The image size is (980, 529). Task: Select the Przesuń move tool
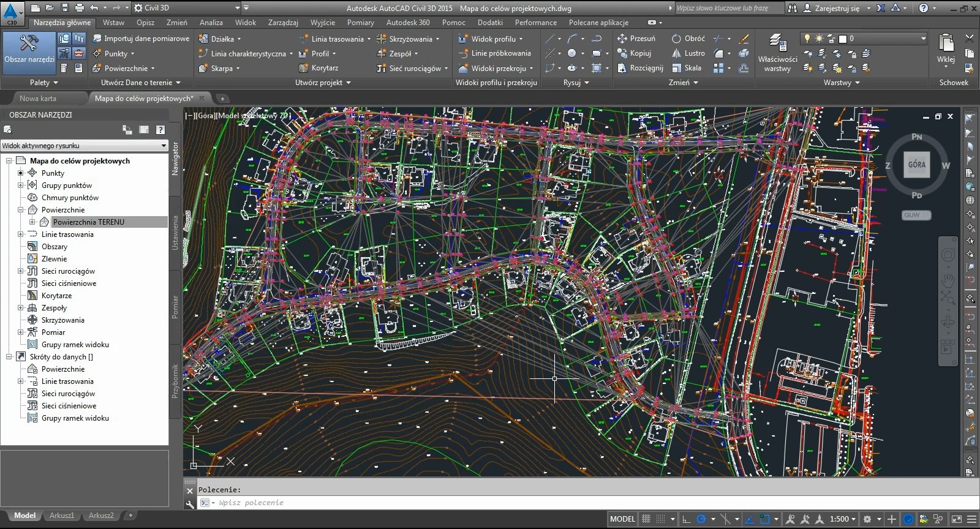pos(636,39)
